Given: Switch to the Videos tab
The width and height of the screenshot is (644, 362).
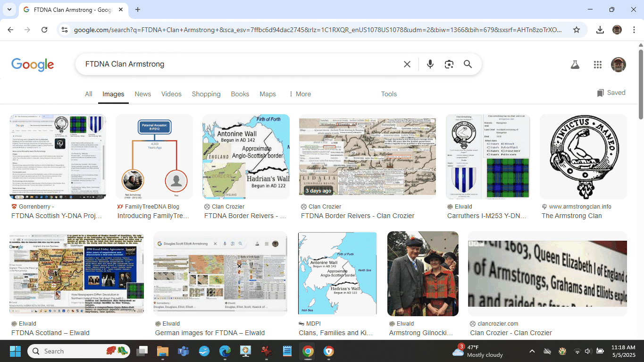Looking at the screenshot, I should click(171, 94).
